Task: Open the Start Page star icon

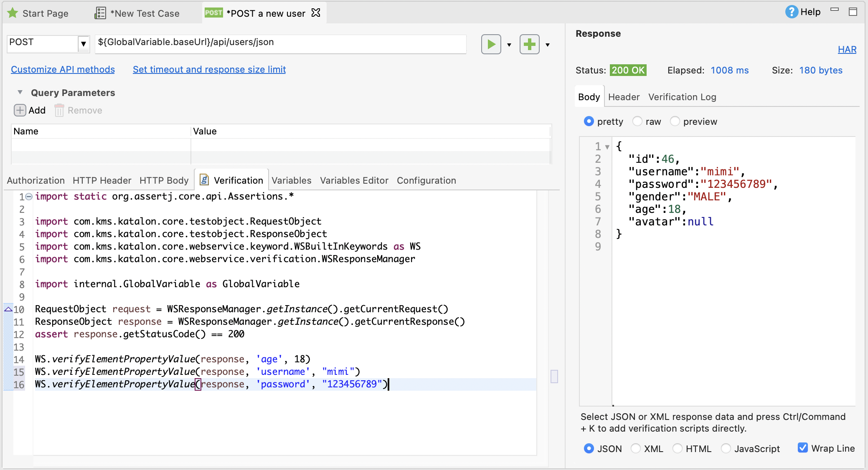Action: click(x=13, y=13)
